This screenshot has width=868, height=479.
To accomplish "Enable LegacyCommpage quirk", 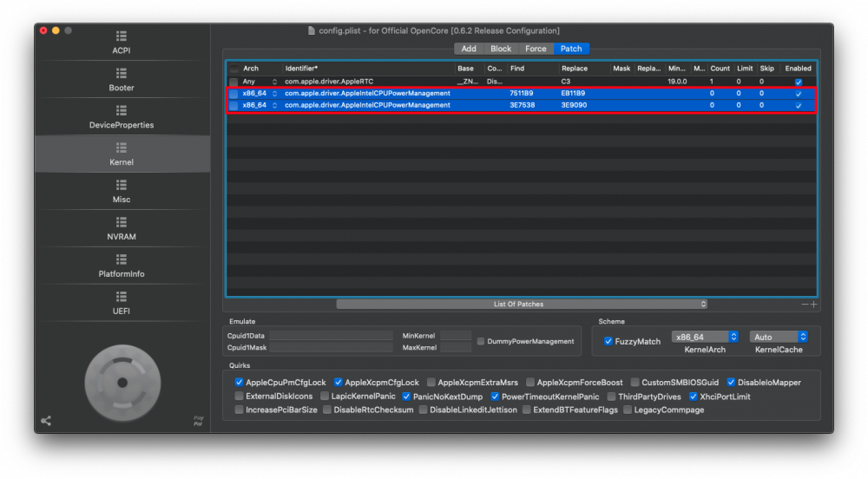I will [628, 410].
